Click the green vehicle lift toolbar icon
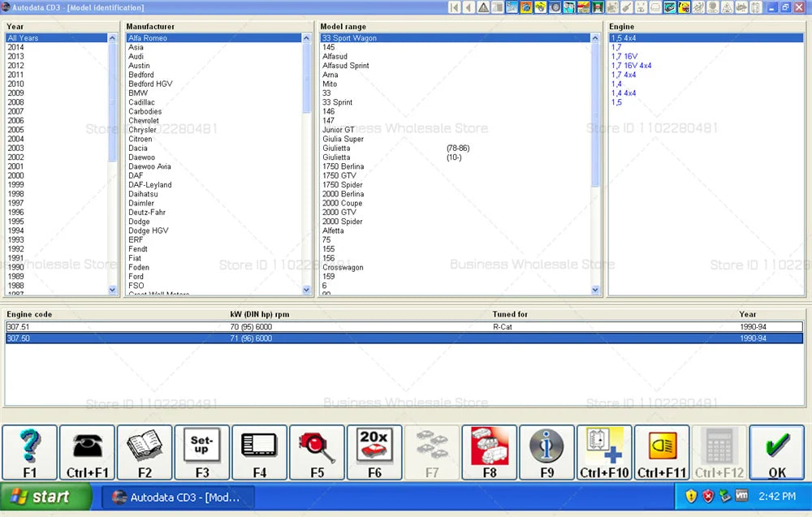 coord(598,7)
